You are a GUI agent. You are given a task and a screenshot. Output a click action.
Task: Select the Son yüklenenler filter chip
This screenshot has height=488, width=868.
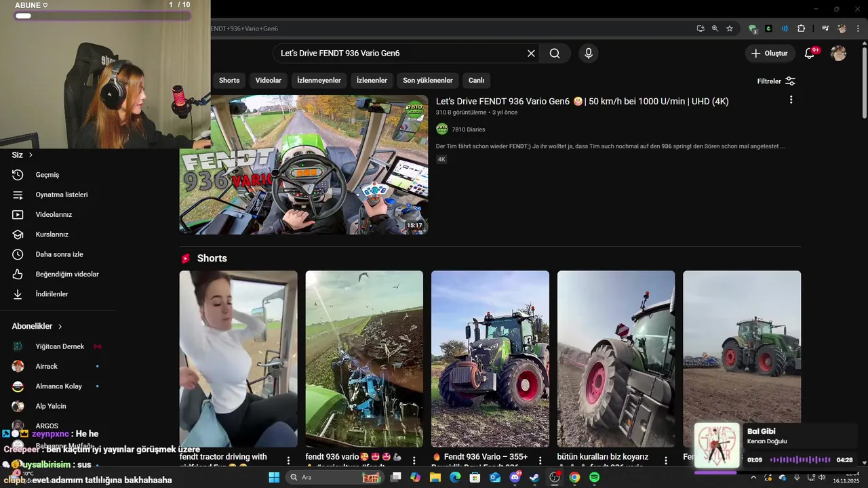[x=428, y=81]
